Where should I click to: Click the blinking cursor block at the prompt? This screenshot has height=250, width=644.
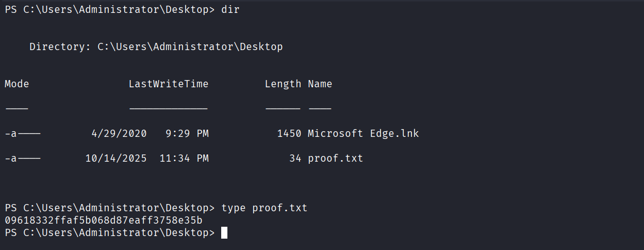(224, 233)
